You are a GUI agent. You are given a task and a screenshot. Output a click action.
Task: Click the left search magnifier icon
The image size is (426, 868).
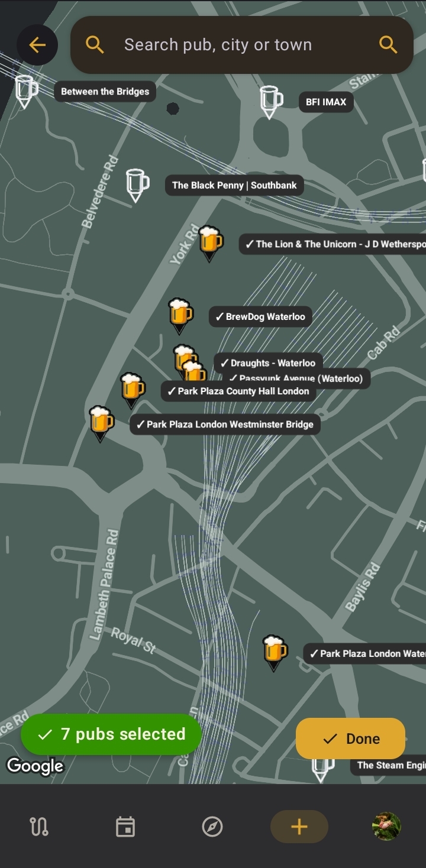[95, 45]
